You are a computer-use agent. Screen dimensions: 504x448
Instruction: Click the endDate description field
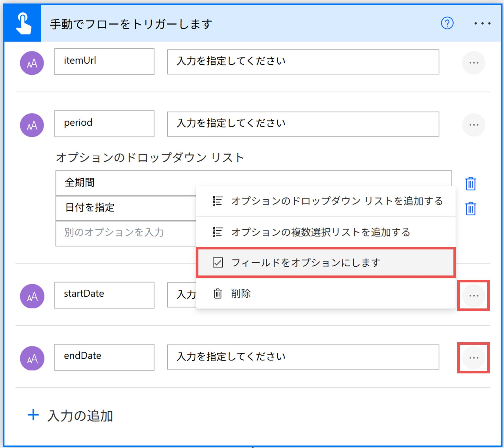click(x=303, y=357)
